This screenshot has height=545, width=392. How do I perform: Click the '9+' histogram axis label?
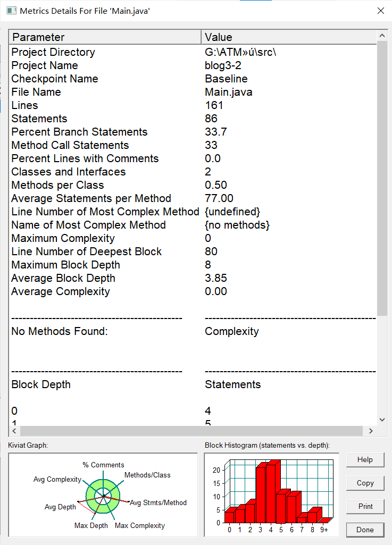click(x=324, y=530)
